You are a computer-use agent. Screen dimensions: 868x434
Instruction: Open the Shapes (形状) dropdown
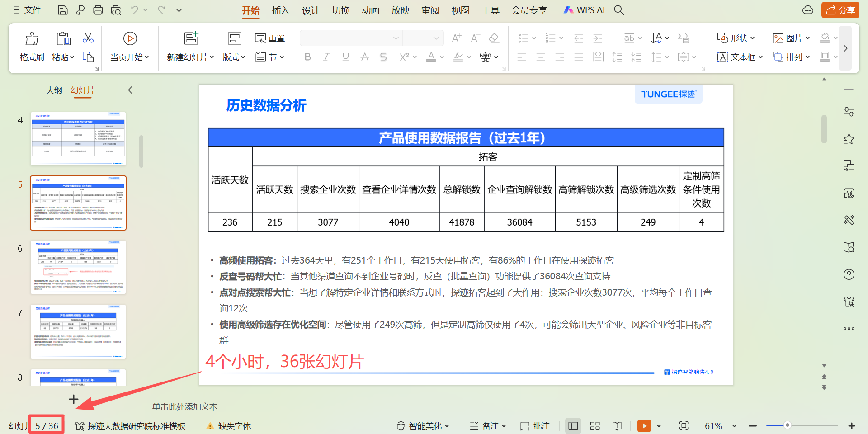(736, 38)
